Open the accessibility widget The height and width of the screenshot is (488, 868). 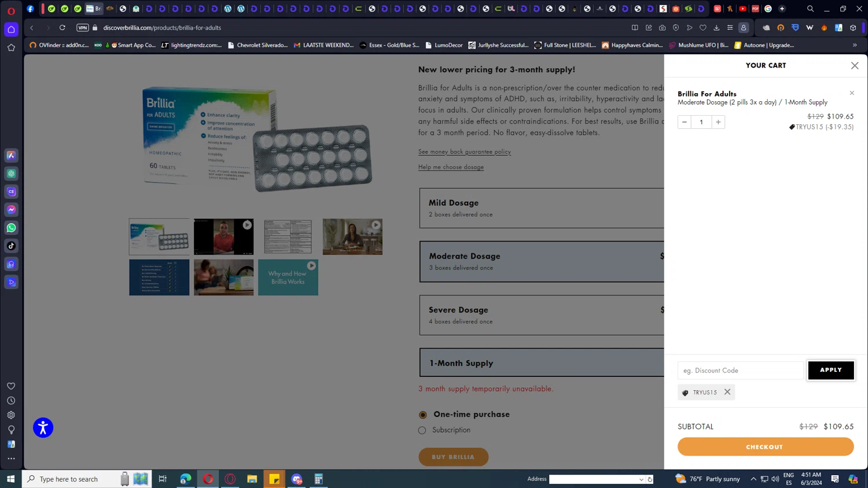43,428
